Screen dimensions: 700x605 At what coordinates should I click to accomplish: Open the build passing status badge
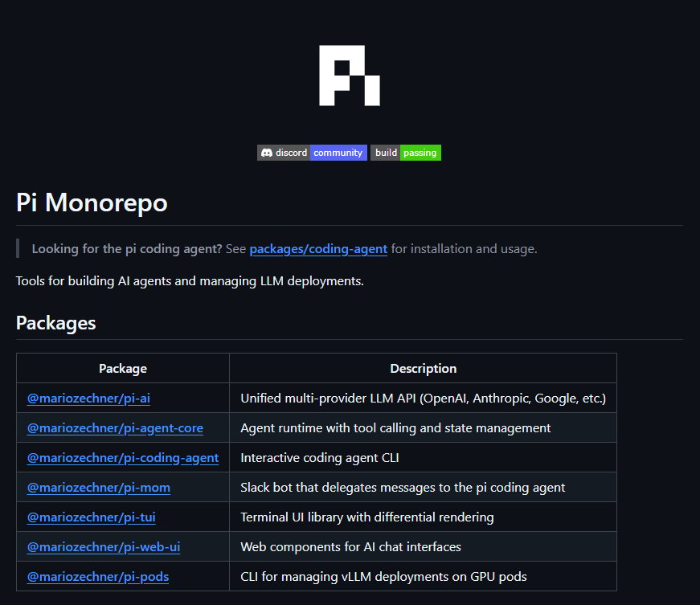click(406, 153)
